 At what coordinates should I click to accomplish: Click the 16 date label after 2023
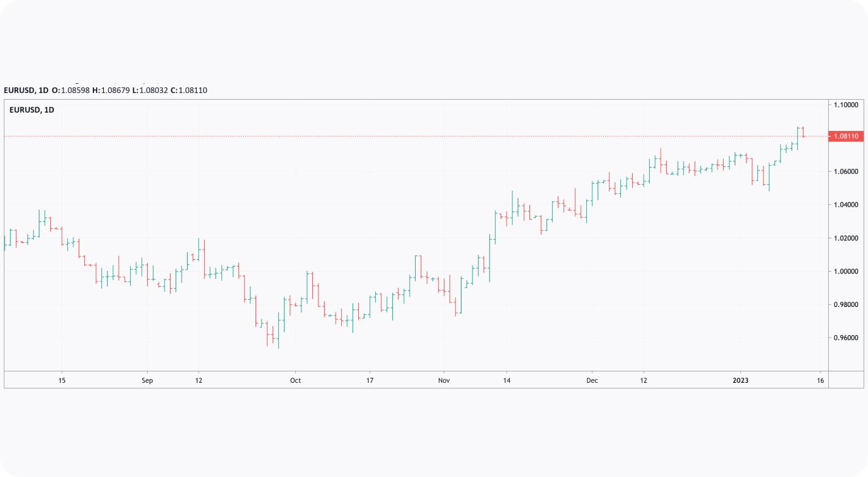pyautogui.click(x=820, y=380)
